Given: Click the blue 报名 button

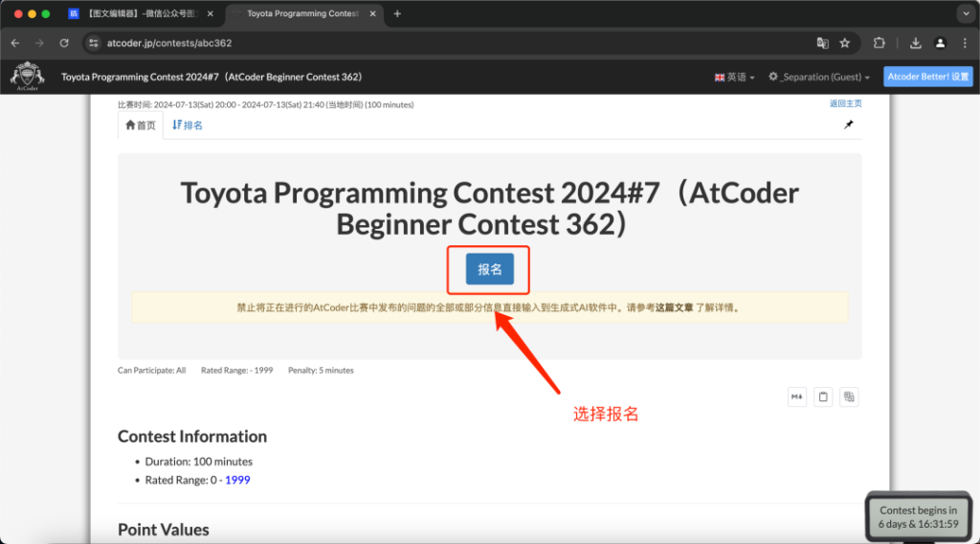Looking at the screenshot, I should click(x=489, y=269).
